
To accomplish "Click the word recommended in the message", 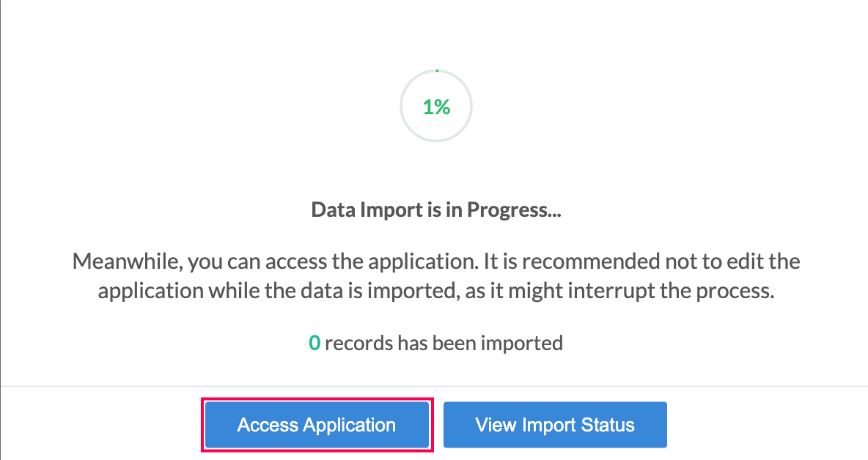I will click(591, 261).
